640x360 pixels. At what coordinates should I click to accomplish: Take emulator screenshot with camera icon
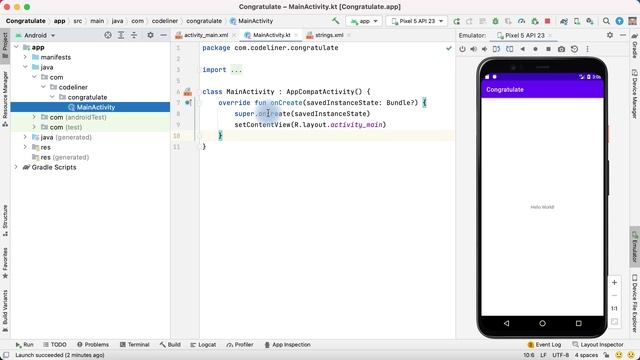click(562, 49)
